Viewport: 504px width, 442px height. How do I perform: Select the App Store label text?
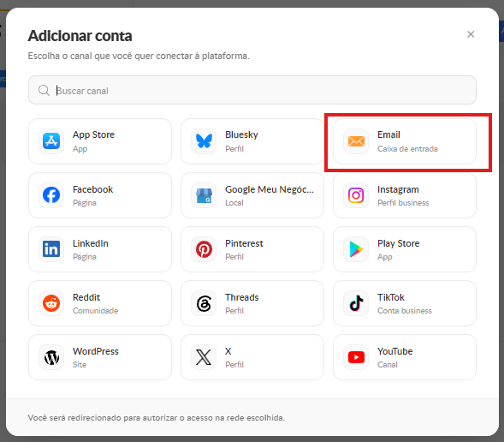[x=93, y=134]
